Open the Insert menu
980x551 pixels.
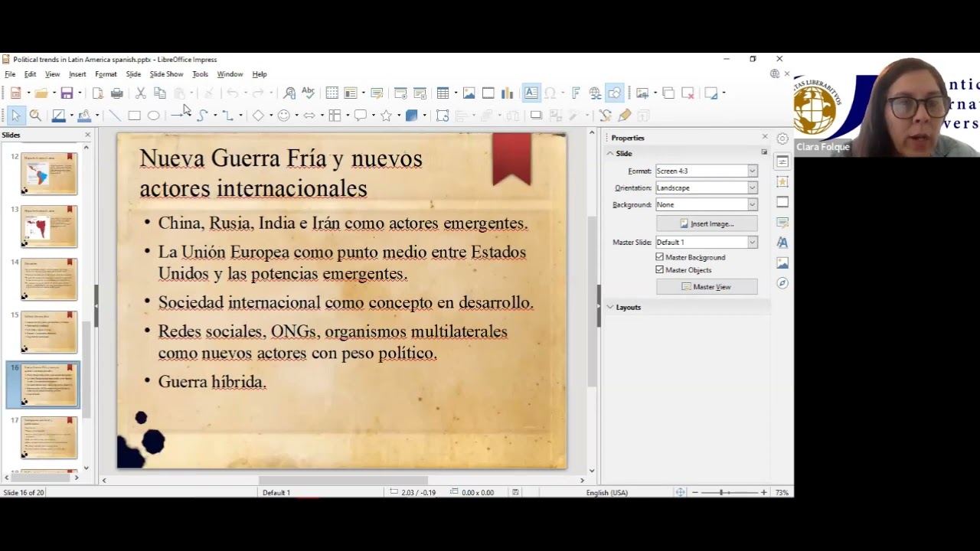click(x=77, y=74)
